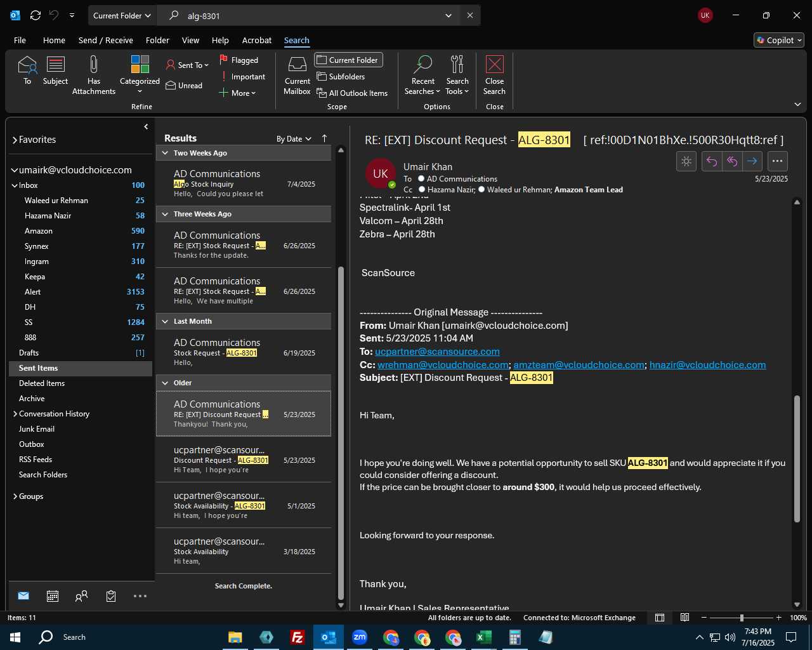Click ucpartner@scansource.com link in message
Viewport: 812px width, 650px height.
coord(437,351)
